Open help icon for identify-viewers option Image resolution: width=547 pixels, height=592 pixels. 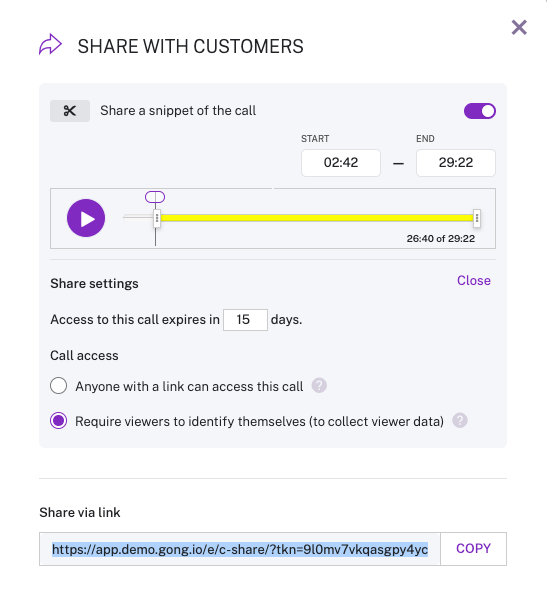point(460,421)
